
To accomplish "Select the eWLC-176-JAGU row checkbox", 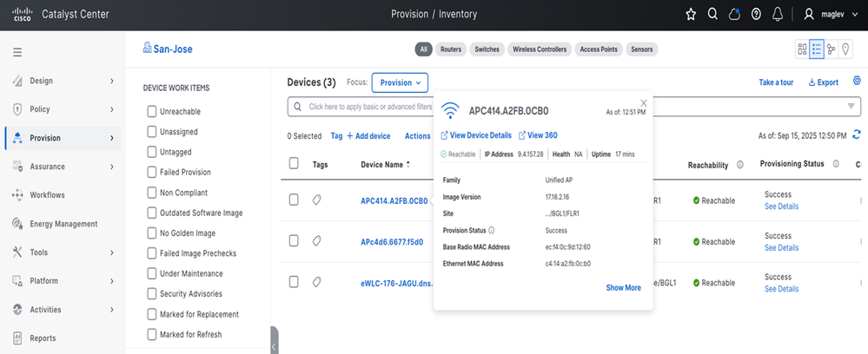I will click(294, 282).
